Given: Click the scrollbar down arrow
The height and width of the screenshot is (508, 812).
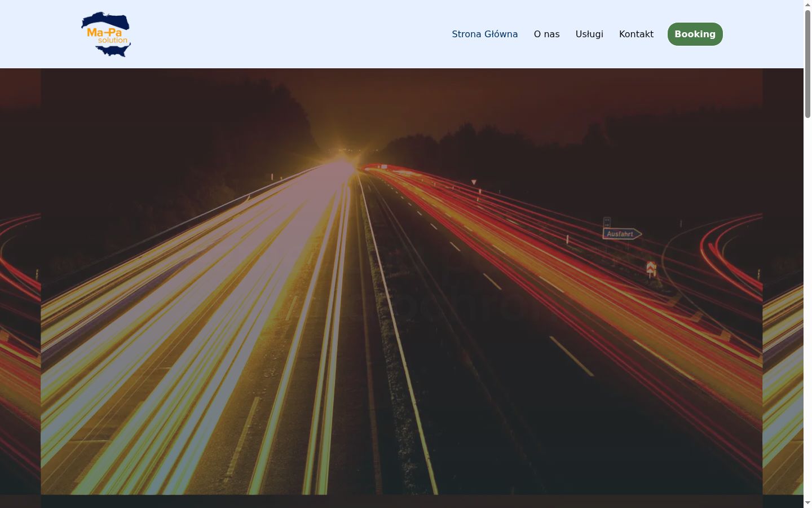Looking at the screenshot, I should [807, 503].
